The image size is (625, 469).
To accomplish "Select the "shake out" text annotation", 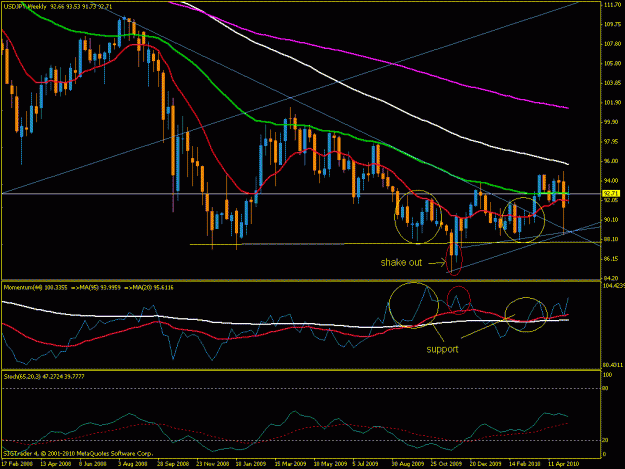I will 401,263.
